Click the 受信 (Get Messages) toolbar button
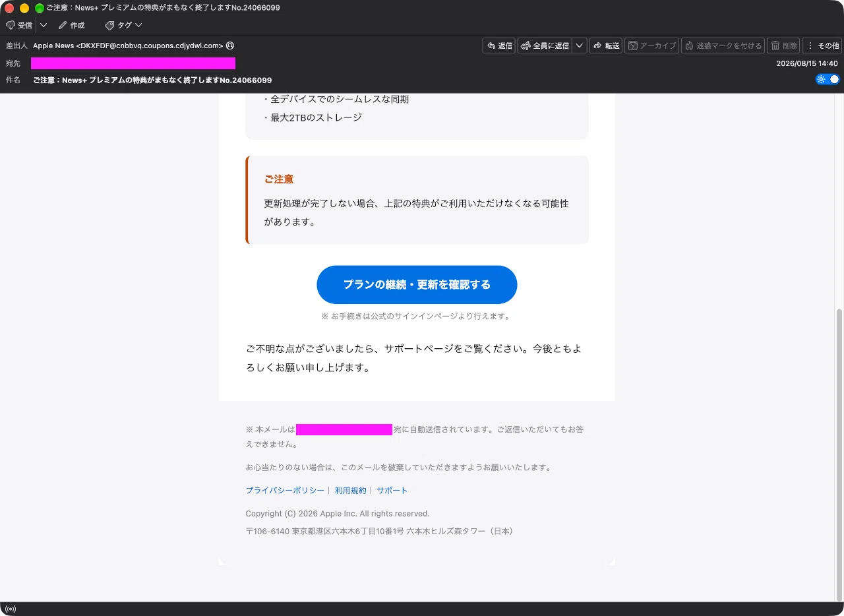 click(19, 25)
